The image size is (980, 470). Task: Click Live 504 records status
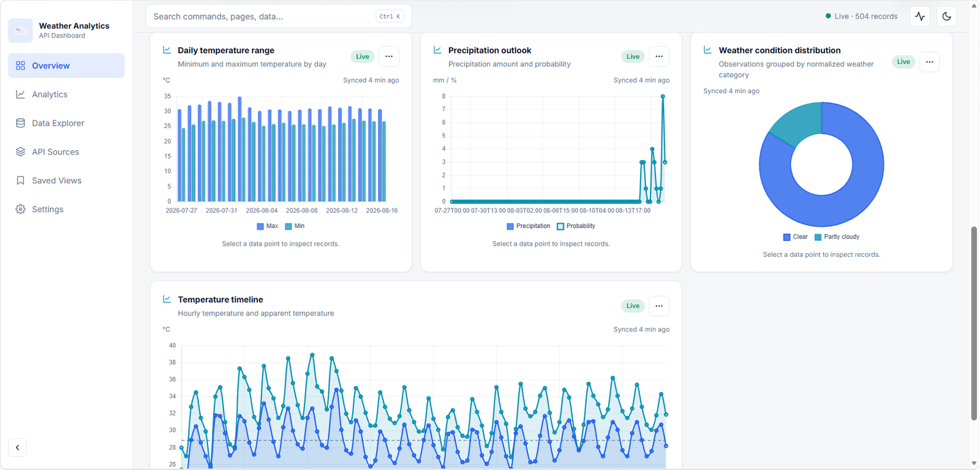(861, 17)
